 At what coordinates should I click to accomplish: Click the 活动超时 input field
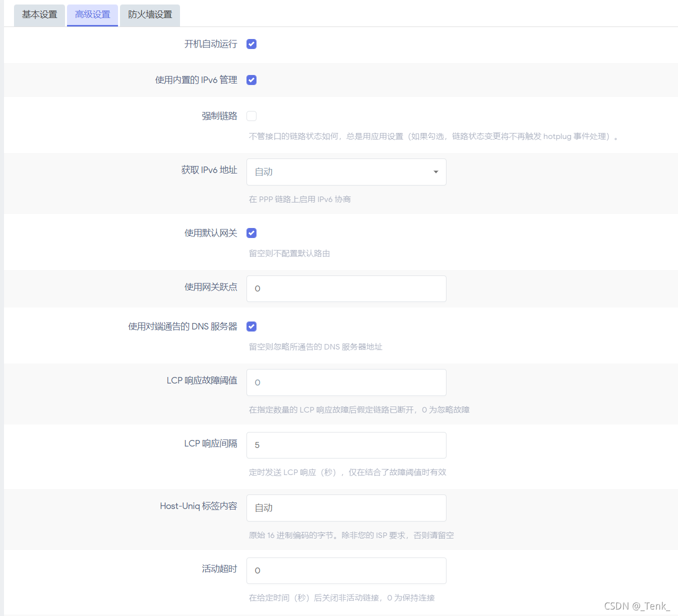click(346, 570)
